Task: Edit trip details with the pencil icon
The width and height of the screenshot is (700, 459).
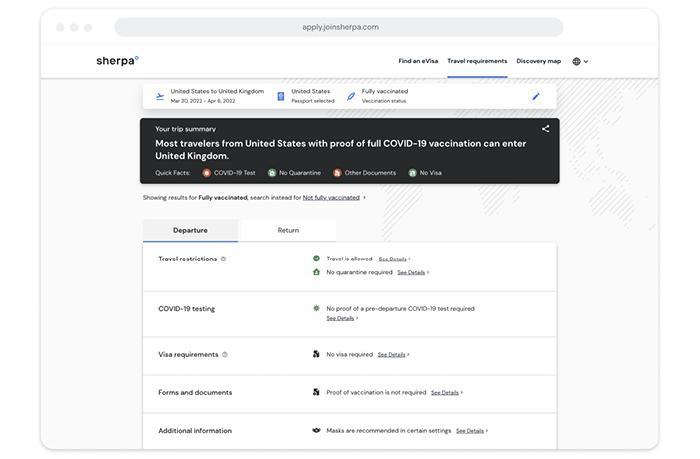Action: tap(536, 96)
